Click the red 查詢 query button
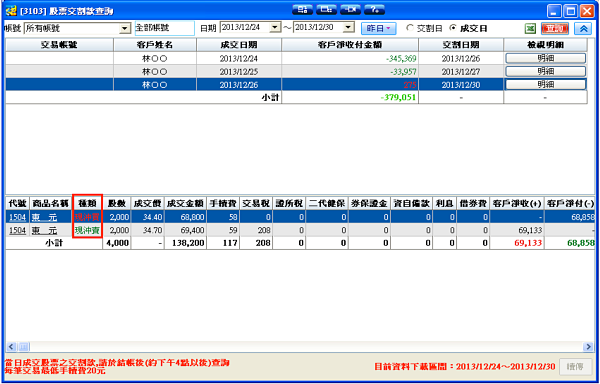This screenshot has width=600, height=384. pyautogui.click(x=555, y=28)
